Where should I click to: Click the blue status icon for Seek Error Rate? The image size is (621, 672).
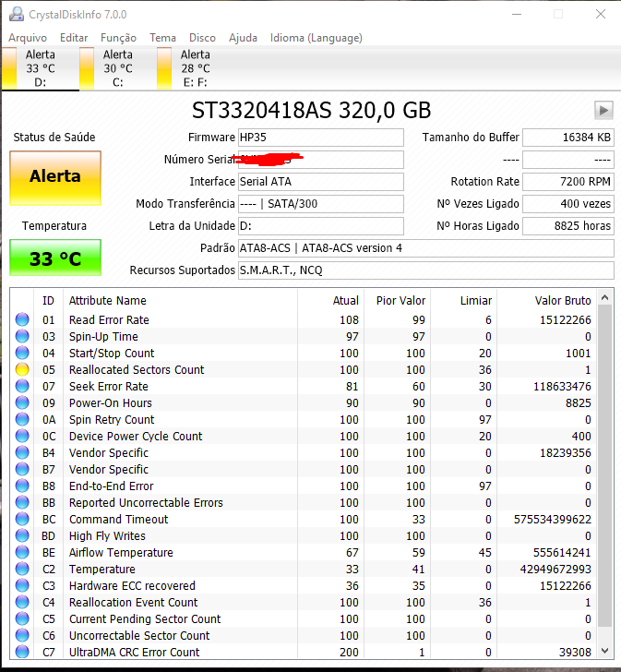click(22, 386)
